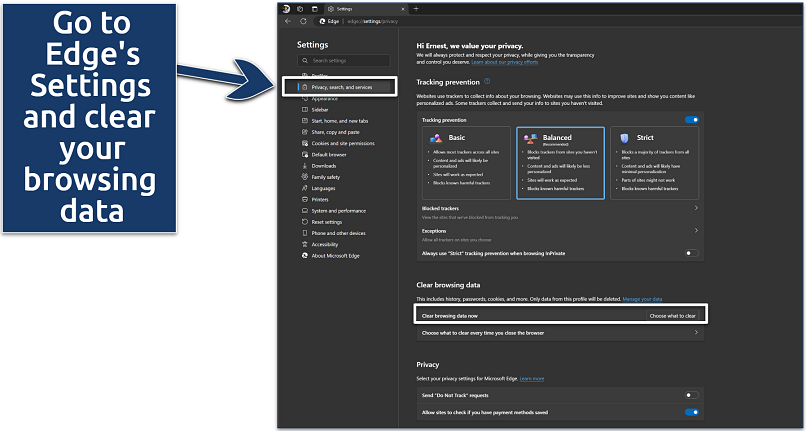
Task: Open Learn about our privacy efforts link
Action: click(505, 62)
